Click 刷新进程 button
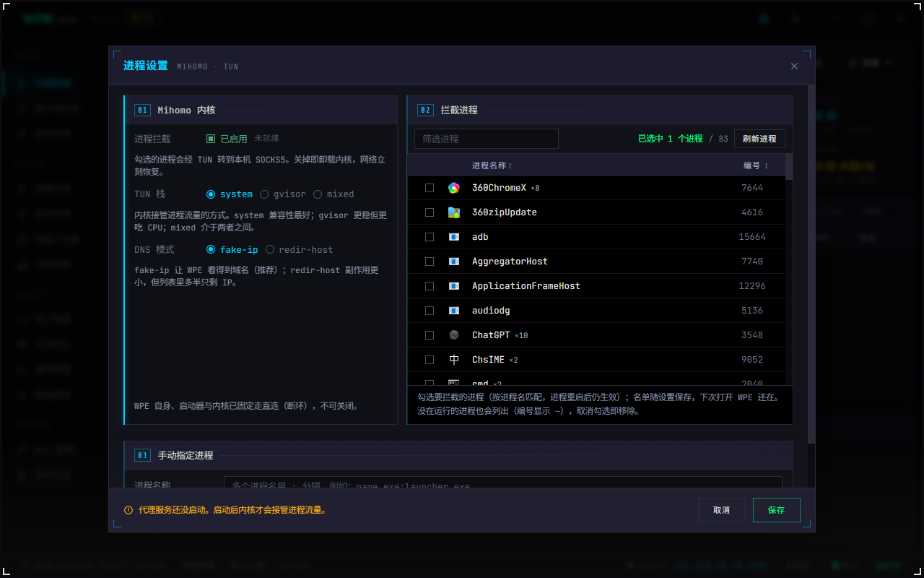 (759, 139)
